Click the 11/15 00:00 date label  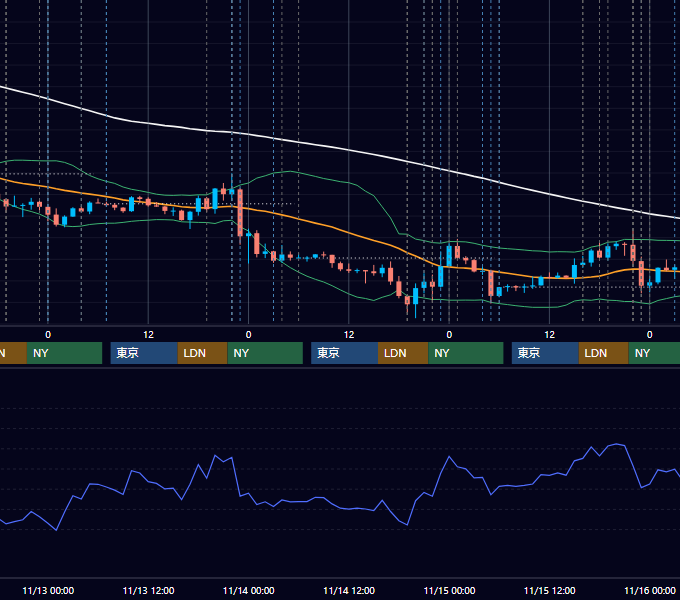(449, 590)
